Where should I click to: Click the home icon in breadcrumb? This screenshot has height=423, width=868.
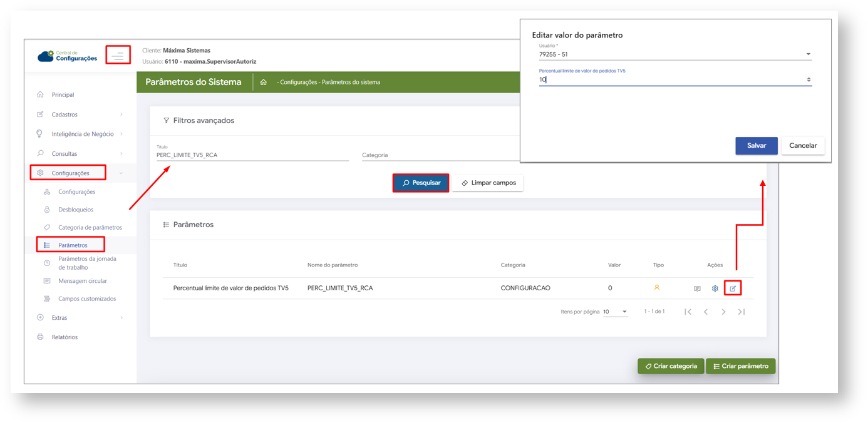click(x=264, y=82)
